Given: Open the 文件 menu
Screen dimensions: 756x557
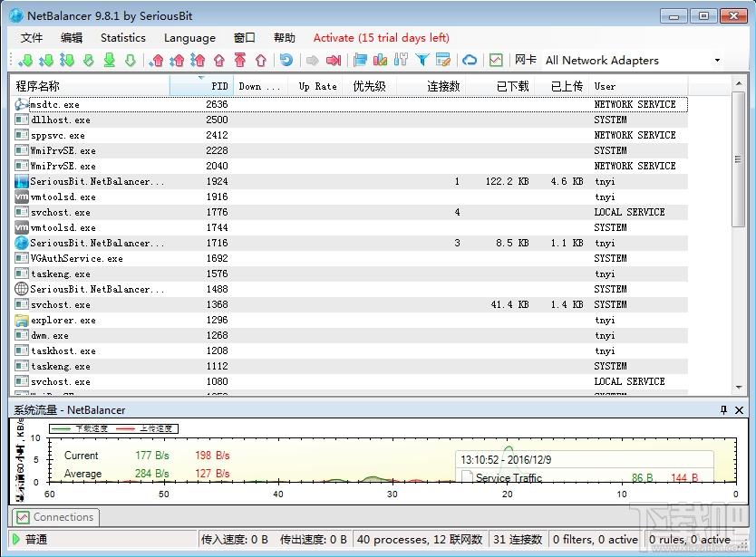Looking at the screenshot, I should pos(32,37).
